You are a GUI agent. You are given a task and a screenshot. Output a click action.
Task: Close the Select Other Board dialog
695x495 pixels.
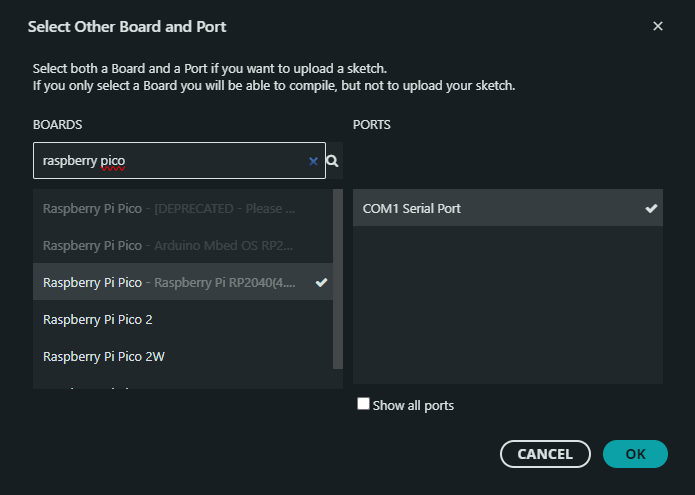658,26
